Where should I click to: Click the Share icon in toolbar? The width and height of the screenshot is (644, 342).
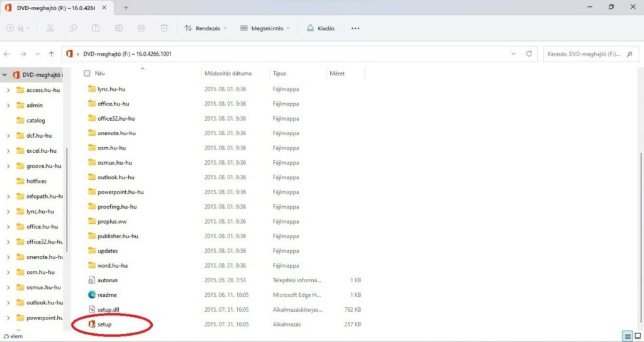[142, 28]
